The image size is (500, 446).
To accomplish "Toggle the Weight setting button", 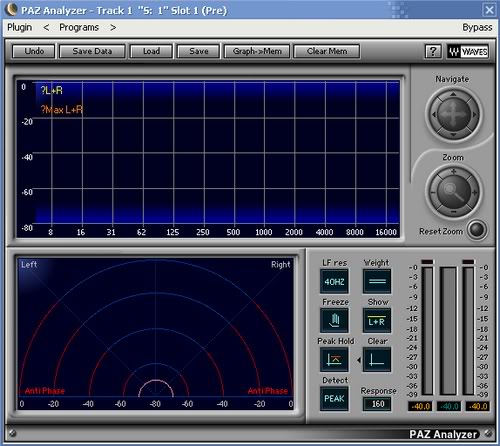I will pos(377,282).
